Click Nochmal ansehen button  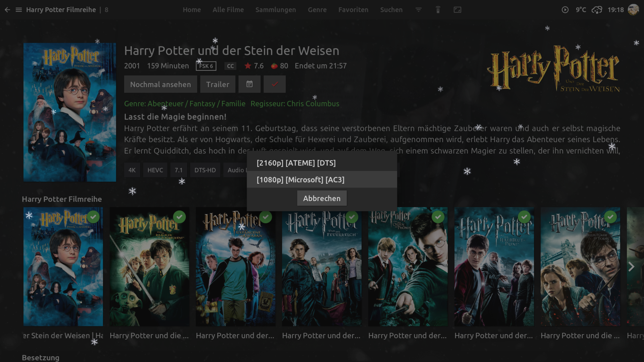(160, 84)
